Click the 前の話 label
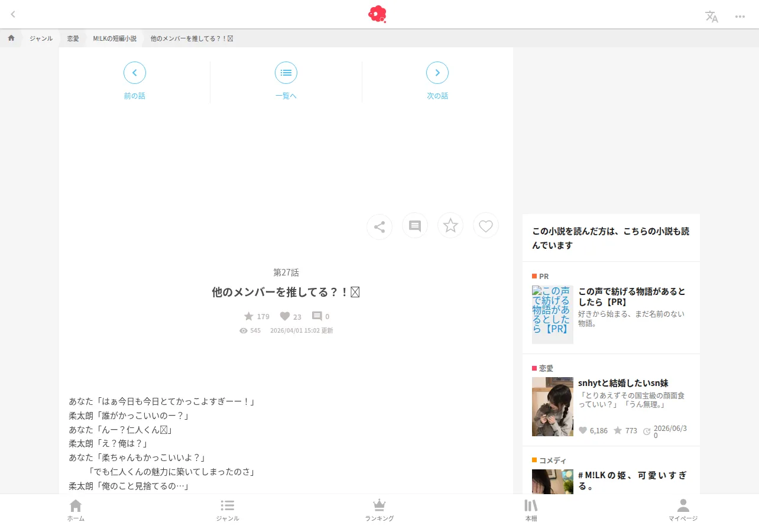The image size is (759, 532). click(135, 96)
